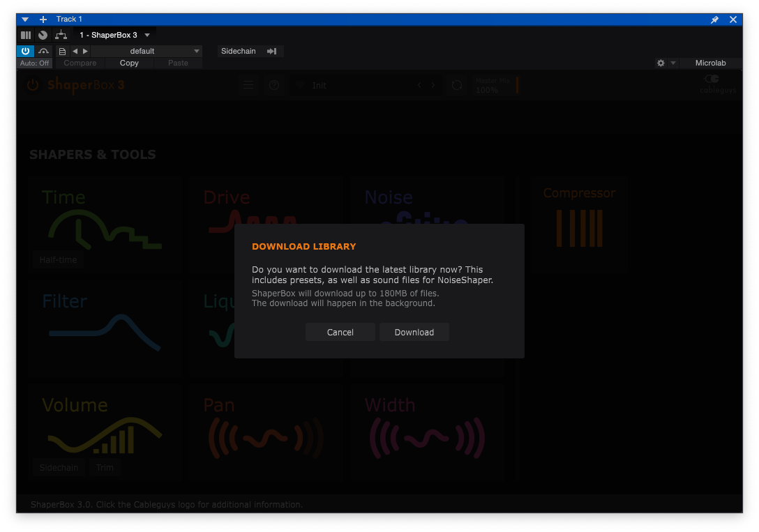Paste the plugin settings

[178, 63]
